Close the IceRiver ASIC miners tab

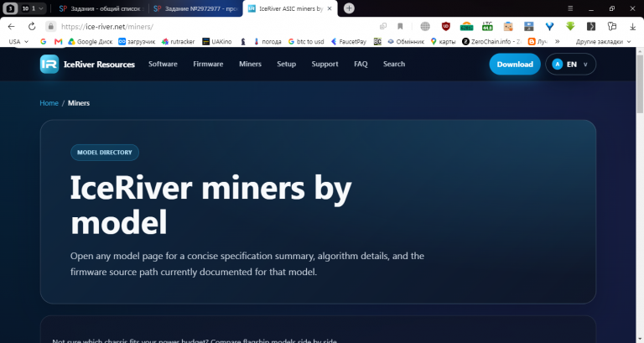pyautogui.click(x=330, y=8)
